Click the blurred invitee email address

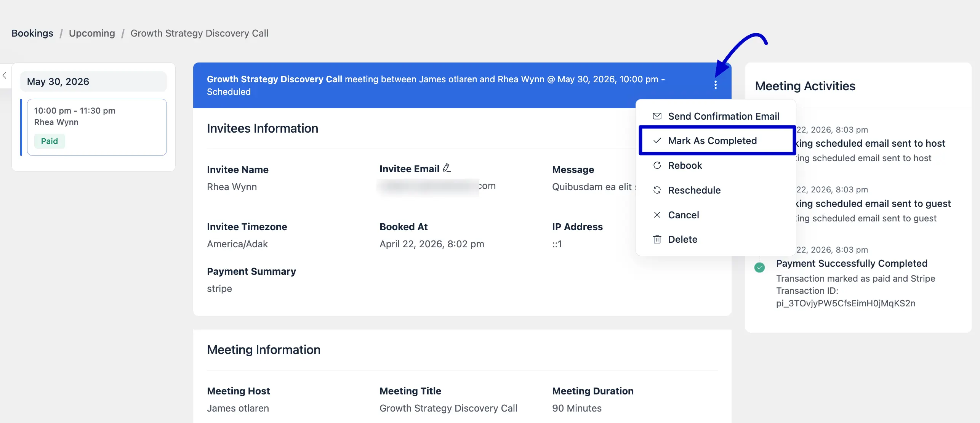pyautogui.click(x=437, y=186)
